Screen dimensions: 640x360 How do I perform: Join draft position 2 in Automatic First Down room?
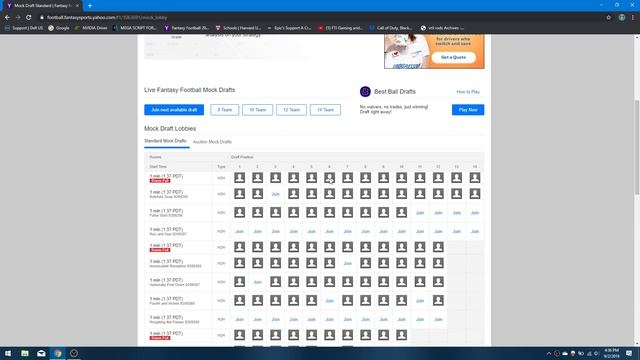pos(258,282)
